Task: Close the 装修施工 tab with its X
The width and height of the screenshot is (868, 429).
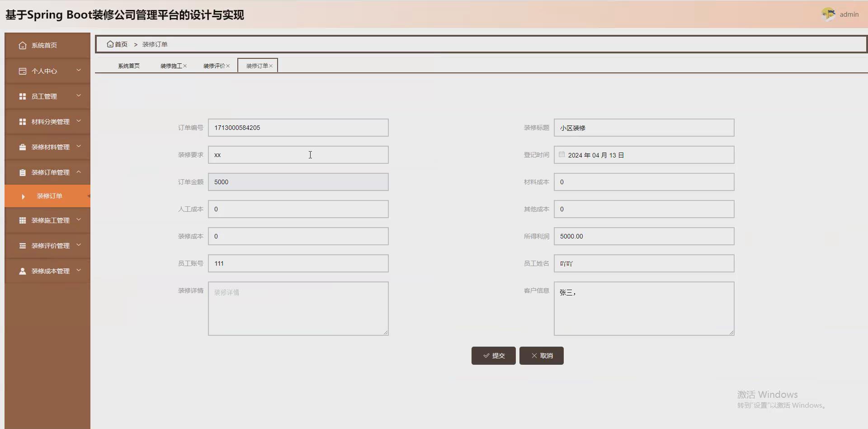Action: 185,66
